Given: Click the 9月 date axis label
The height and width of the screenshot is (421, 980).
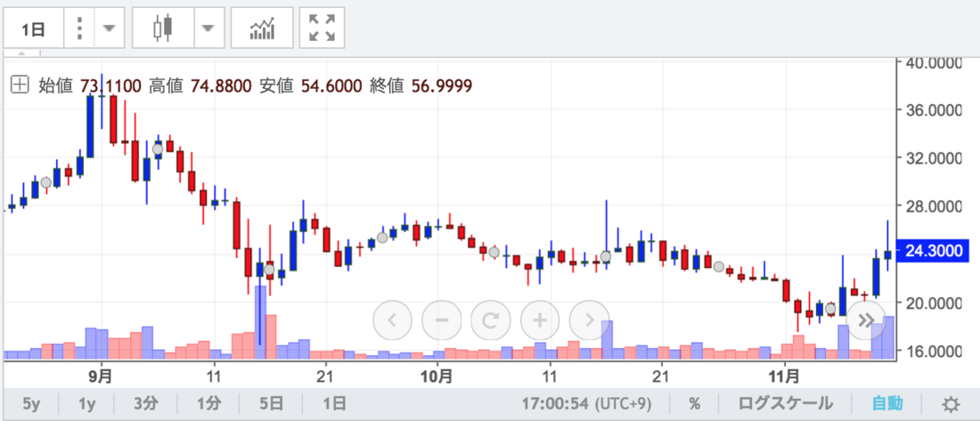Looking at the screenshot, I should (x=101, y=376).
